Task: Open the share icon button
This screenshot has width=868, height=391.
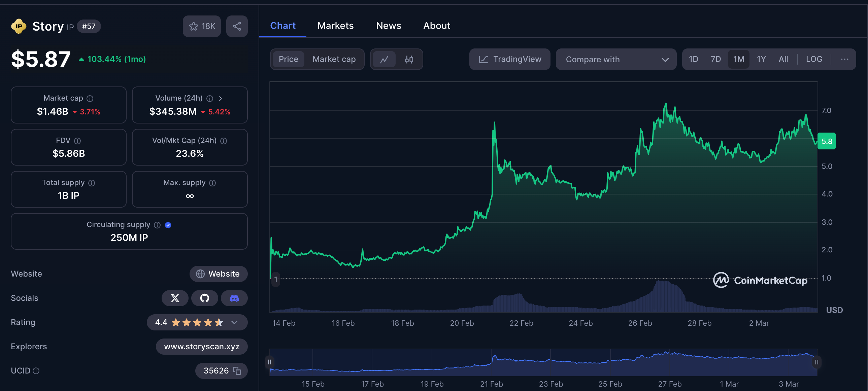Action: (x=237, y=26)
